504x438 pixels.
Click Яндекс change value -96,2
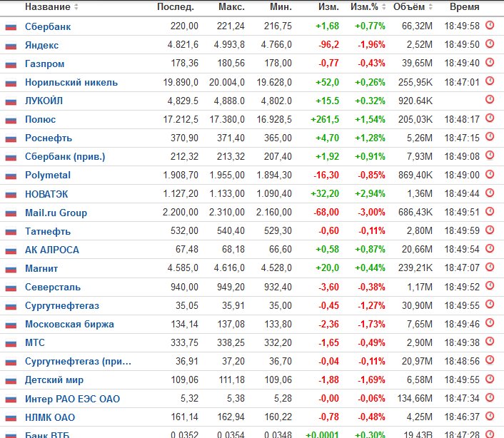click(x=328, y=45)
